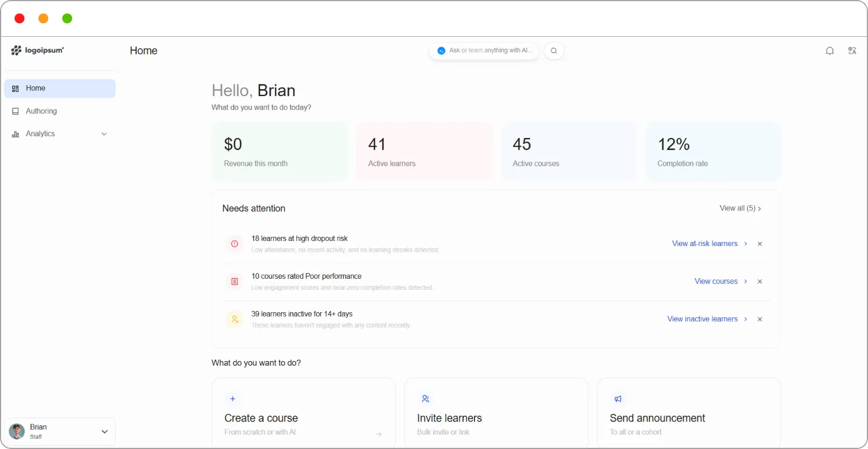Open the Create a course card
Viewport: 868px width, 449px height.
(x=303, y=413)
